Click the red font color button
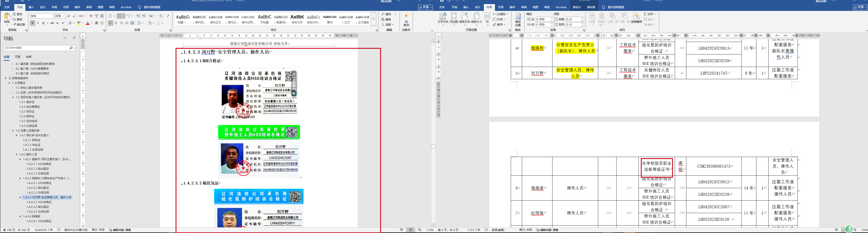The image size is (868, 233). 88,23
